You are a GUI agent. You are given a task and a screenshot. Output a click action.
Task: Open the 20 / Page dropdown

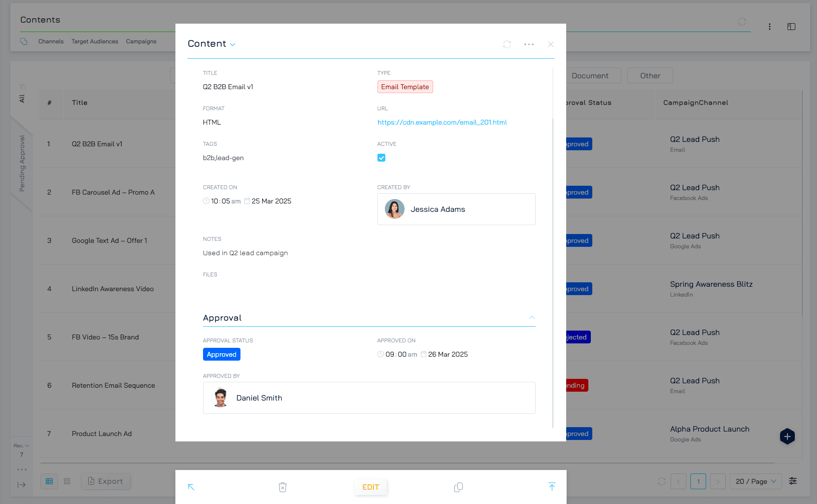(755, 481)
